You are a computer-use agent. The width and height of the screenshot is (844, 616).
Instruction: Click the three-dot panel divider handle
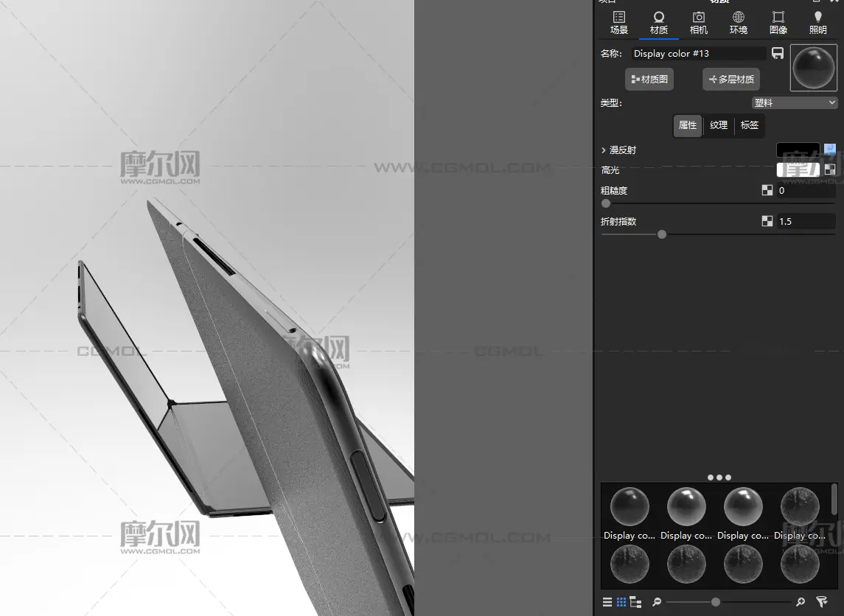click(719, 477)
